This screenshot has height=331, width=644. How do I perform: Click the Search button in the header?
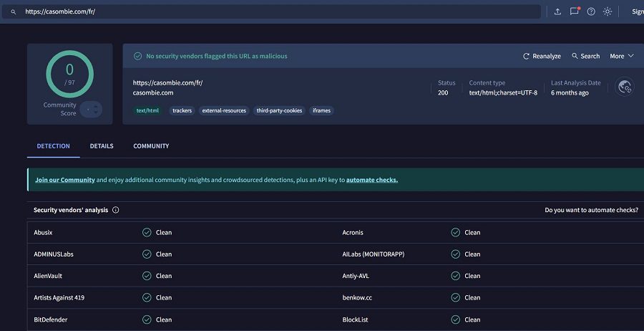pos(585,56)
